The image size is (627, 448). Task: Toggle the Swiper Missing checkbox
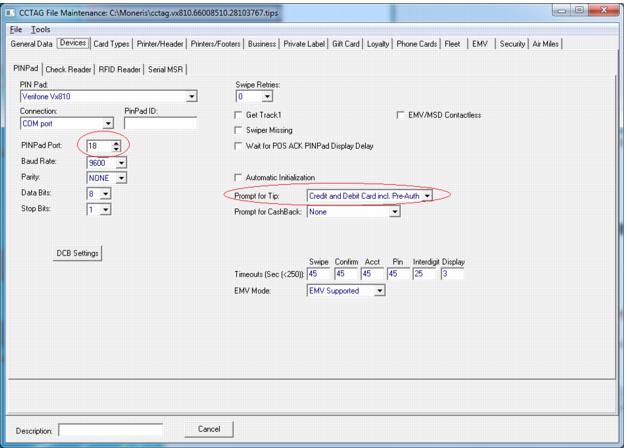(238, 131)
